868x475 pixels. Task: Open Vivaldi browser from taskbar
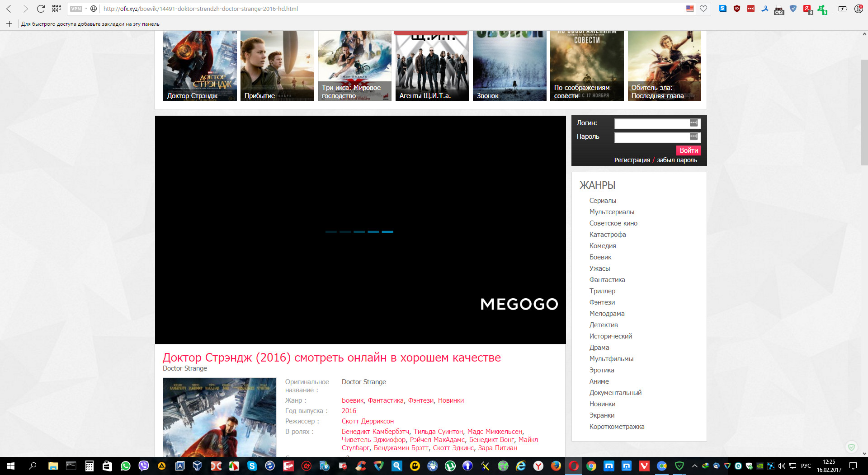point(644,466)
